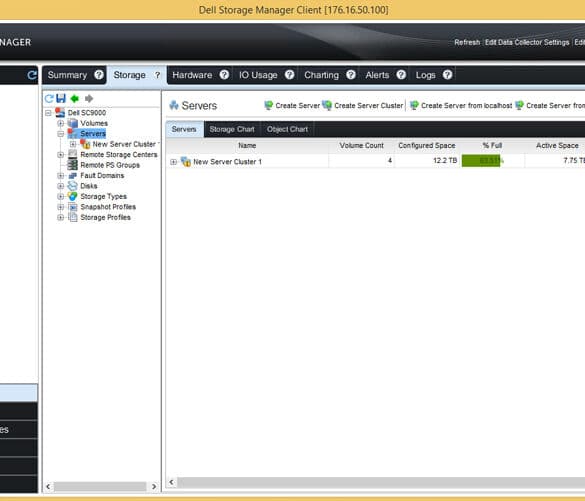Select the Remote PS Groups tree label
Screen dimensions: 585x501
coord(110,165)
